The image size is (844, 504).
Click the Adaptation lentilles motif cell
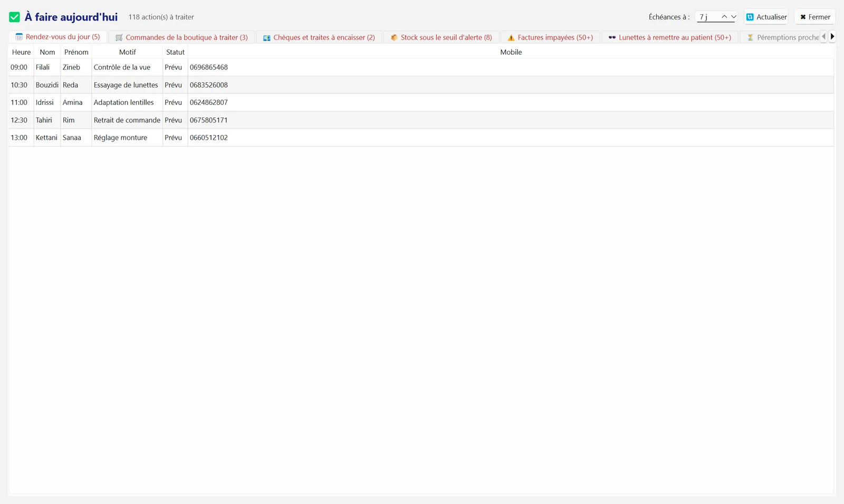[x=127, y=103]
